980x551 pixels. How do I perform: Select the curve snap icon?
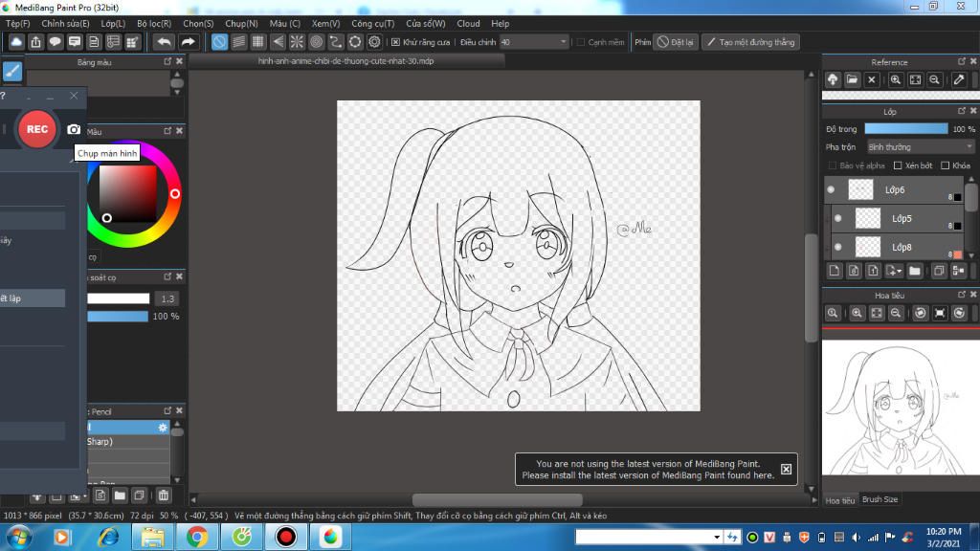[x=336, y=42]
